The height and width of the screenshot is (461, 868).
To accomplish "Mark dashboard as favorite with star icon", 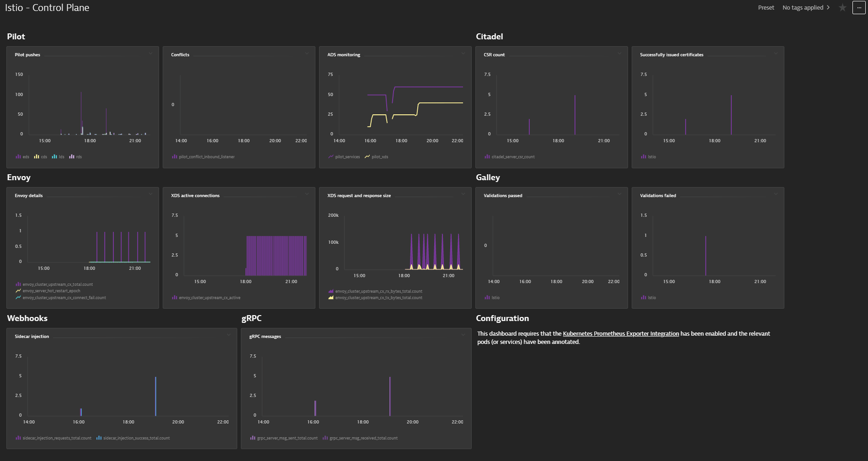I will point(842,8).
